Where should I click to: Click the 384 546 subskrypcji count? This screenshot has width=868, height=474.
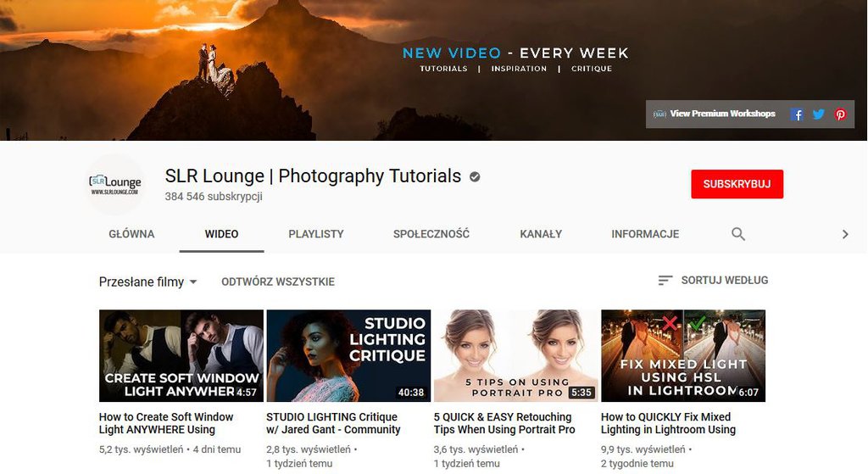point(214,197)
